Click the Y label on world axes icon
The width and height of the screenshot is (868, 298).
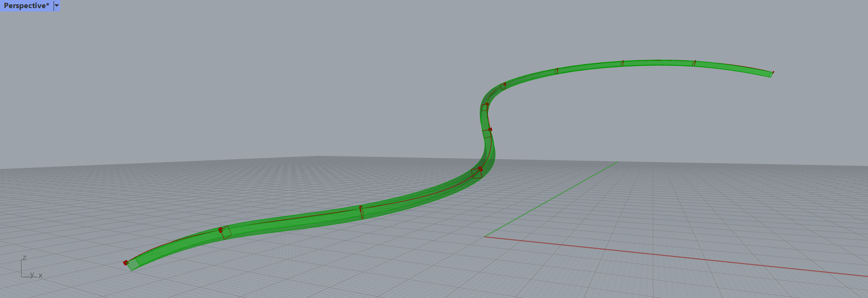[32, 275]
